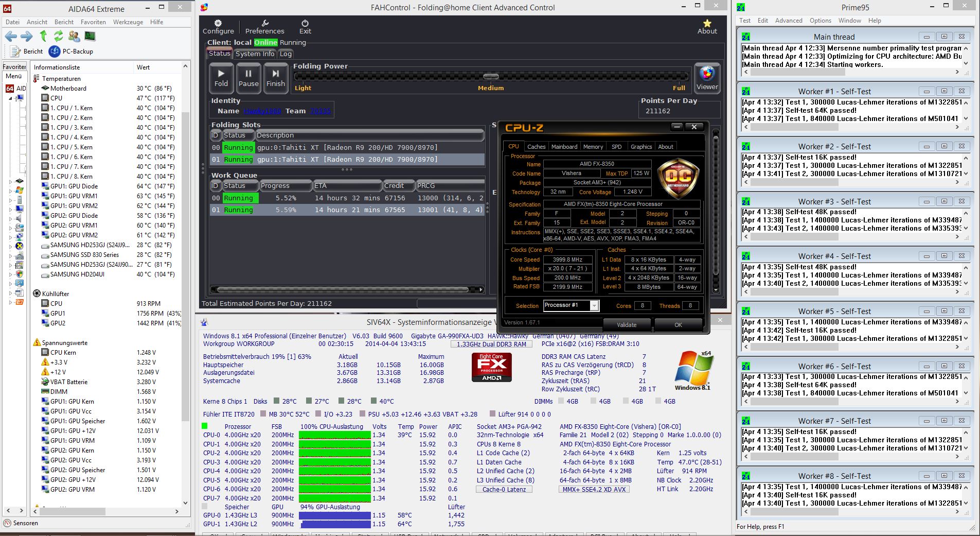Click the Main thread window icon in Prime95

point(746,37)
